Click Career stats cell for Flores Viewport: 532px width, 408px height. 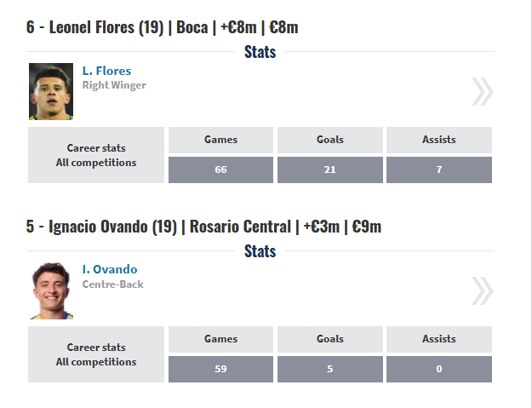[96, 155]
